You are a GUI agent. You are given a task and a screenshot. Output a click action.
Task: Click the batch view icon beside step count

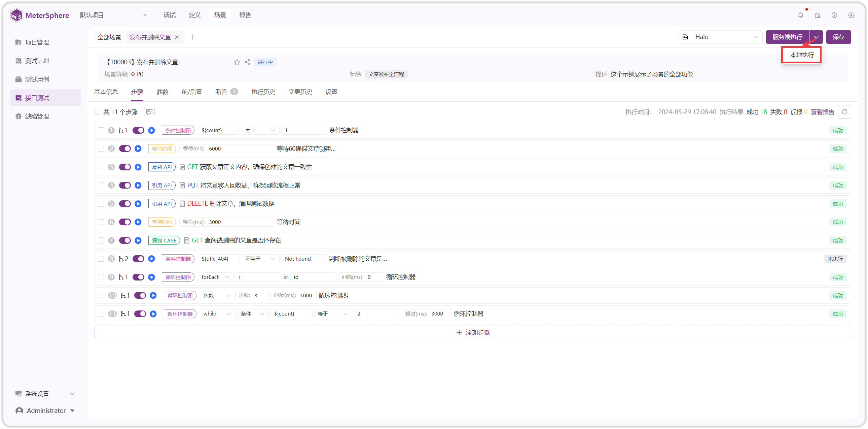coord(149,112)
